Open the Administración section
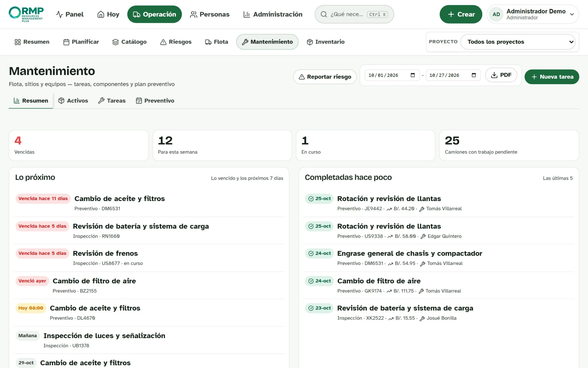 273,14
